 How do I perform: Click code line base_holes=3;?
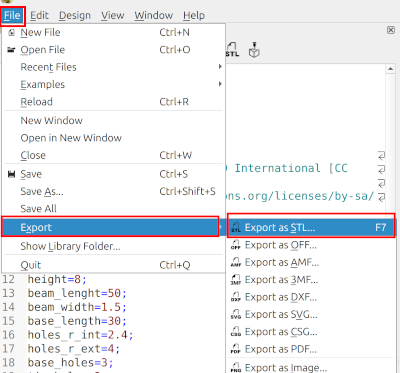70,363
